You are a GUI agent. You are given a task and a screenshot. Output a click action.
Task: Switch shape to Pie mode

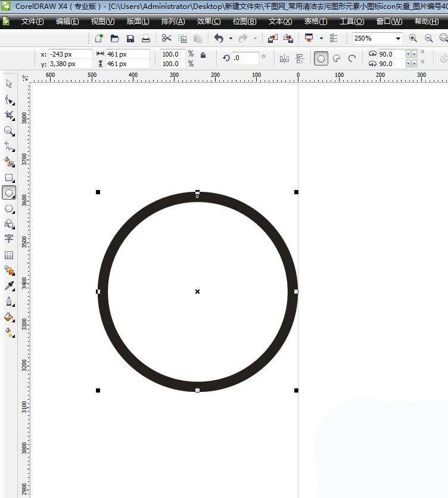[x=337, y=59]
